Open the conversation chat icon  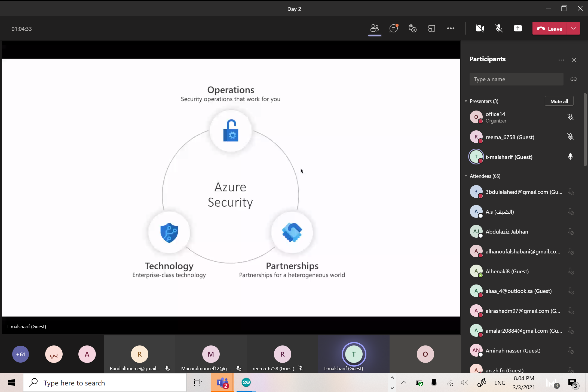393,28
